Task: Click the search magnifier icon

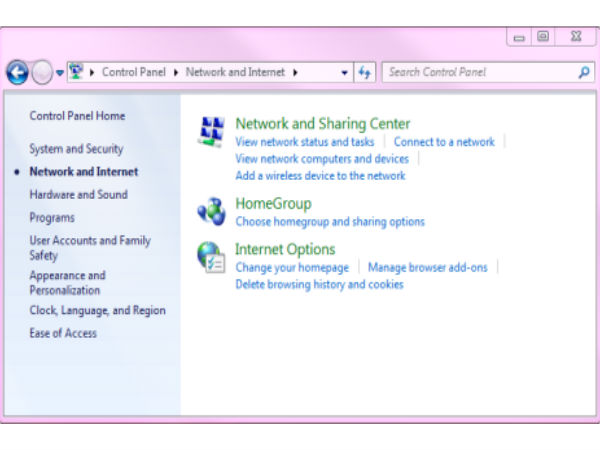Action: point(585,72)
